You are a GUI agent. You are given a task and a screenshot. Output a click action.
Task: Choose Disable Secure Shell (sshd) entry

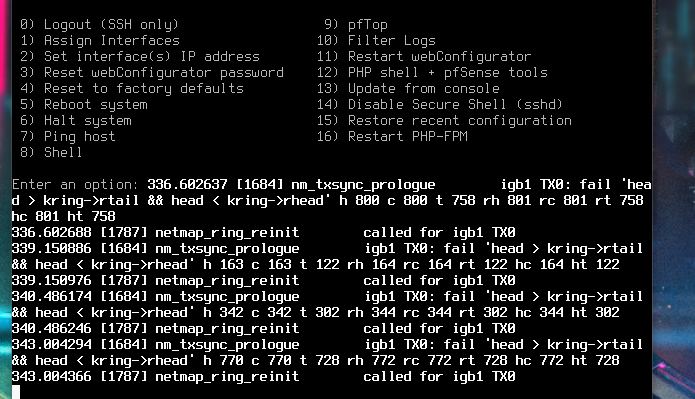pyautogui.click(x=440, y=105)
